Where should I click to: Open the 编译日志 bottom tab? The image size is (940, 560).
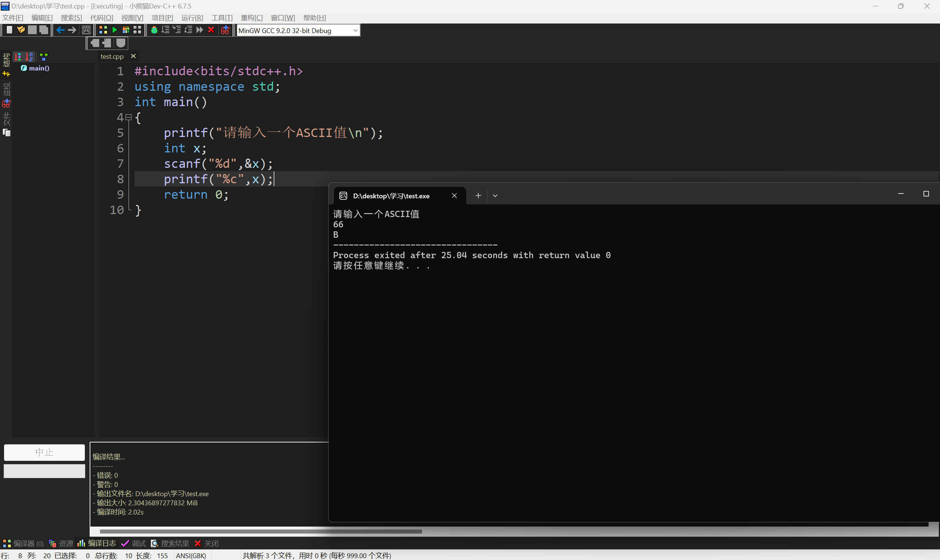pyautogui.click(x=97, y=543)
